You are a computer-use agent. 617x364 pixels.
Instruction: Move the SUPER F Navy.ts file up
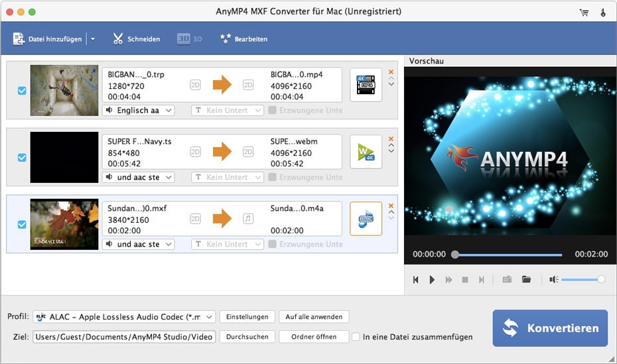(391, 145)
